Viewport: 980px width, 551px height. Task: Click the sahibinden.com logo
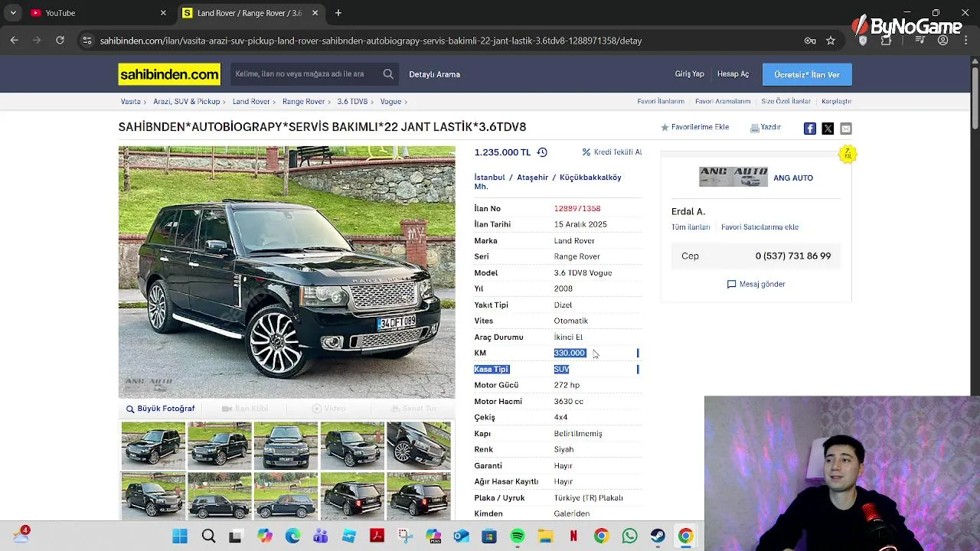click(169, 74)
